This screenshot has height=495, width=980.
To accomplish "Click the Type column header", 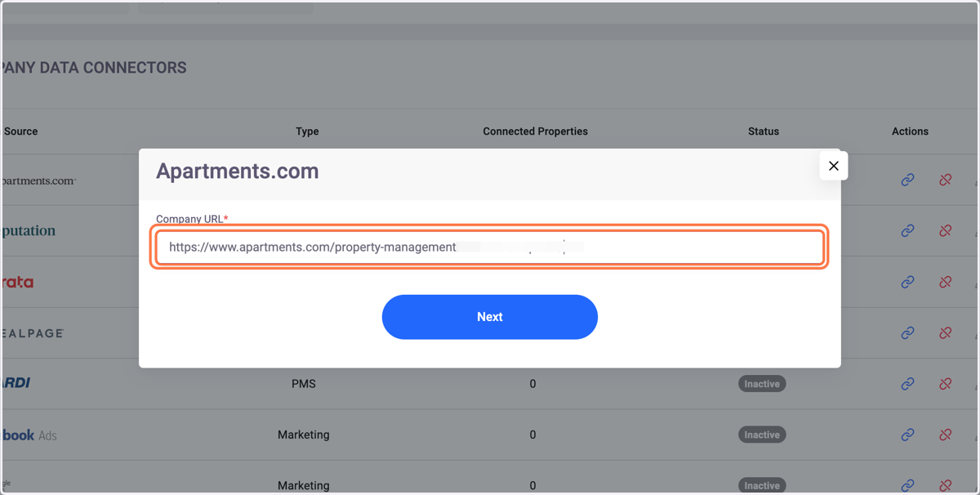I will click(307, 131).
